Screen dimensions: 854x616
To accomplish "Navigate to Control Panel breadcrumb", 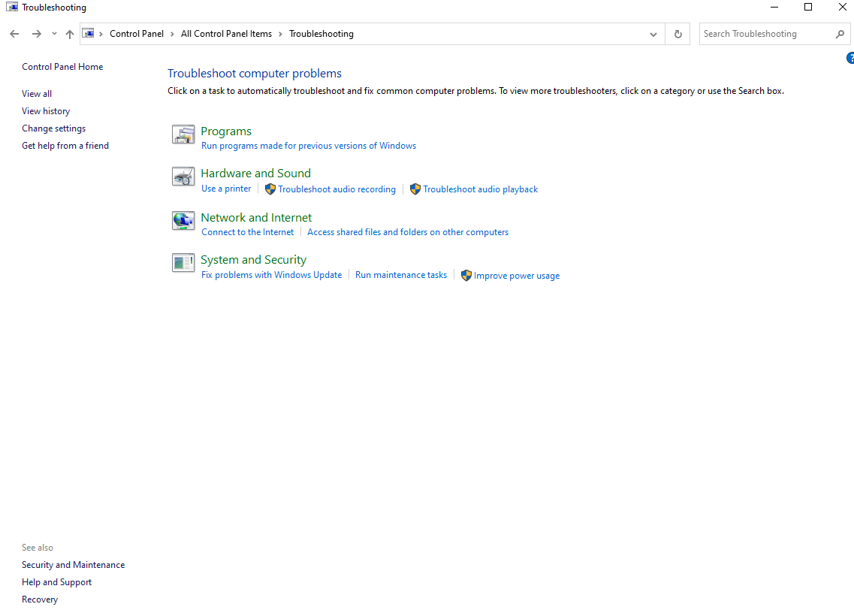I will point(137,34).
